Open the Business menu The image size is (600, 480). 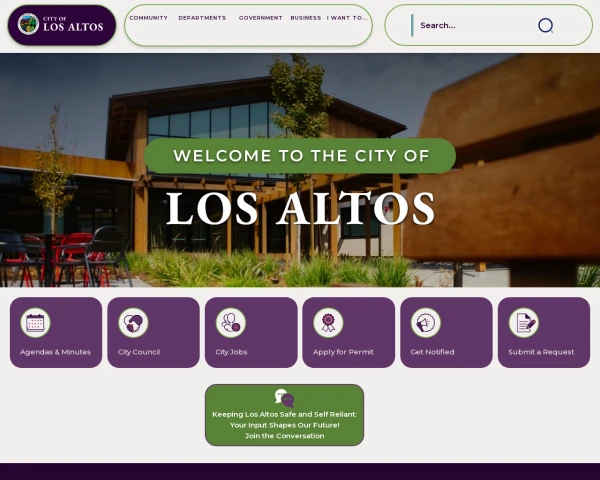306,18
